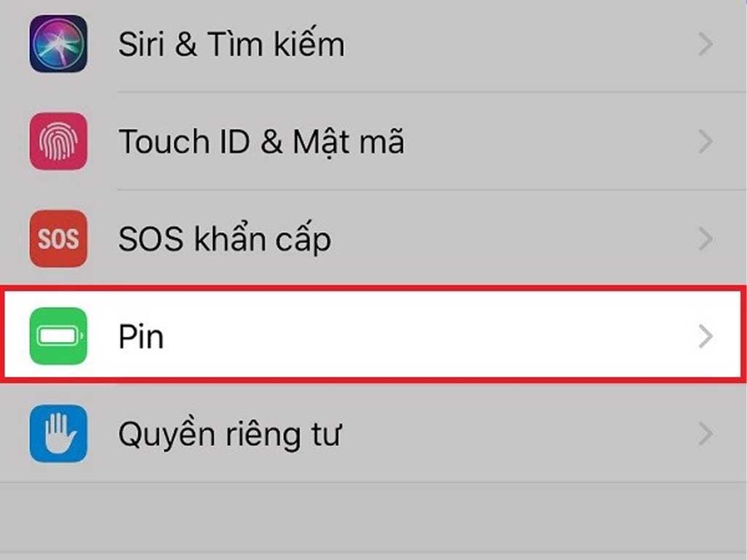The image size is (747, 560).
Task: Tap the arrow beside Touch ID & Mật mã
Action: coord(704,141)
